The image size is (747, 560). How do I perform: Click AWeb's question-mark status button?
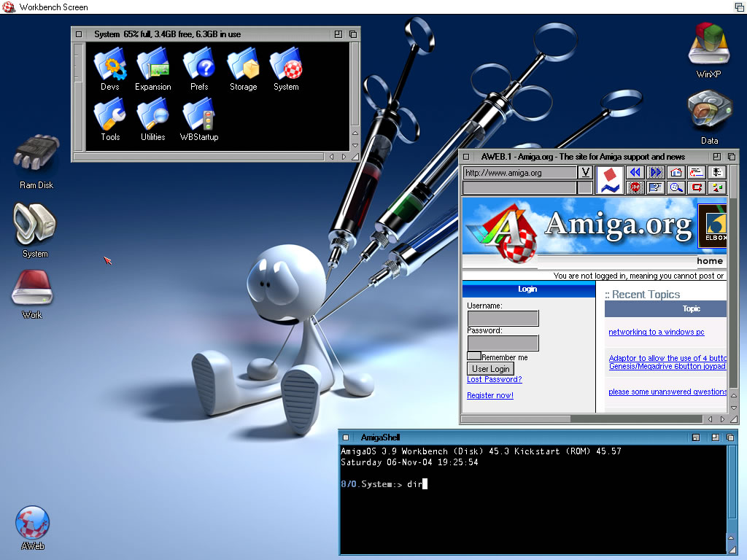pos(656,187)
